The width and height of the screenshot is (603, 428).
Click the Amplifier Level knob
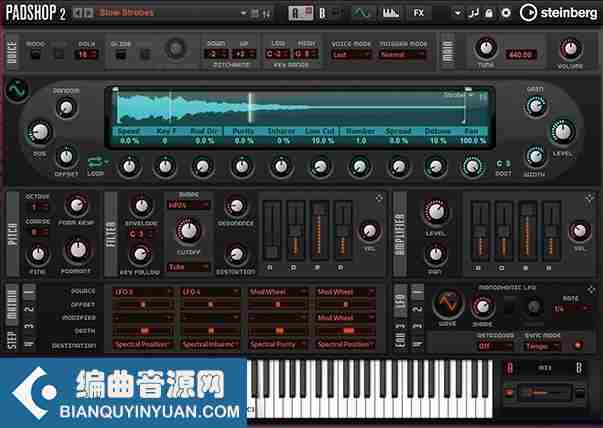(436, 212)
